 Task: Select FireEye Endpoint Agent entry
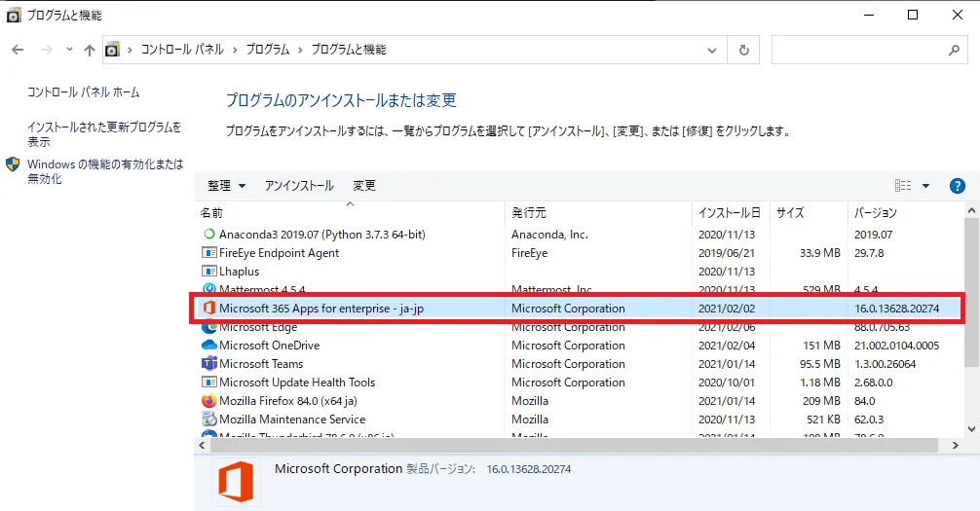[279, 253]
